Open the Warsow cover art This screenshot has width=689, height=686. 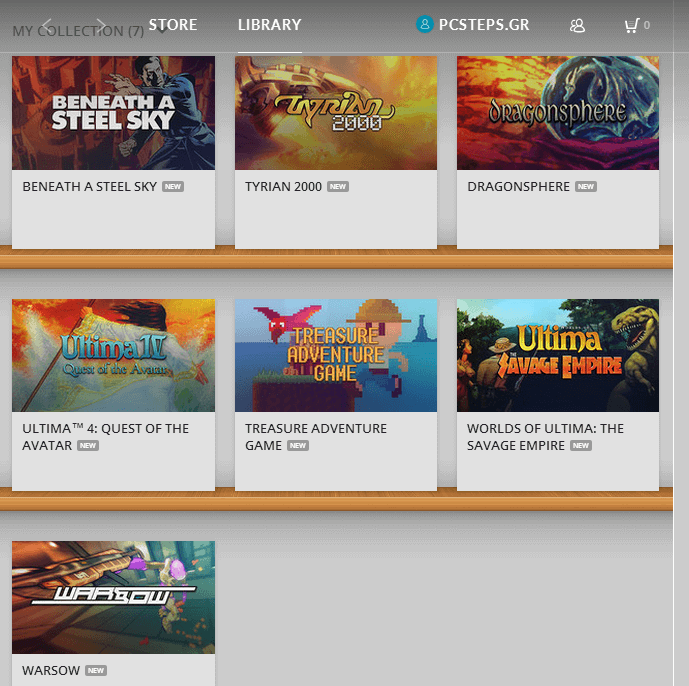[x=113, y=597]
